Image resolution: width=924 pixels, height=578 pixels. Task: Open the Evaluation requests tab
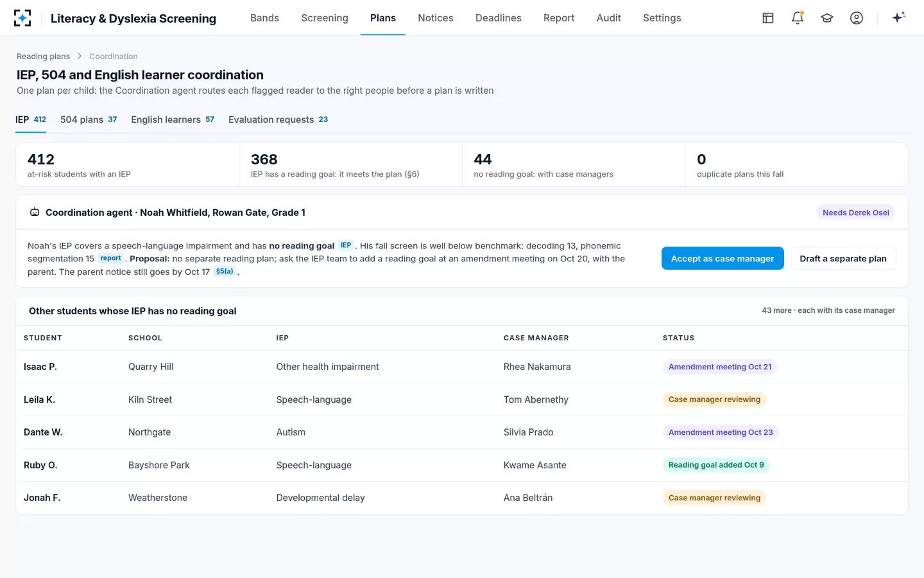(x=278, y=119)
